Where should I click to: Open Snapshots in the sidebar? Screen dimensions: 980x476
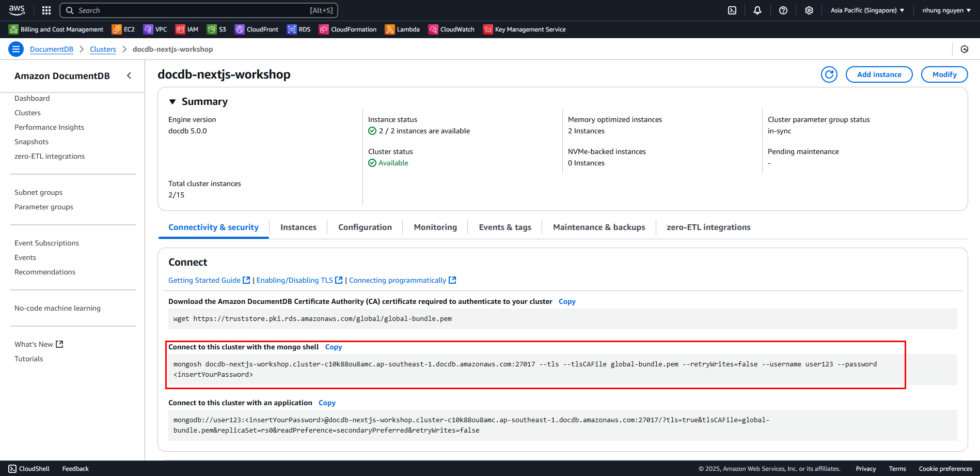(x=31, y=142)
